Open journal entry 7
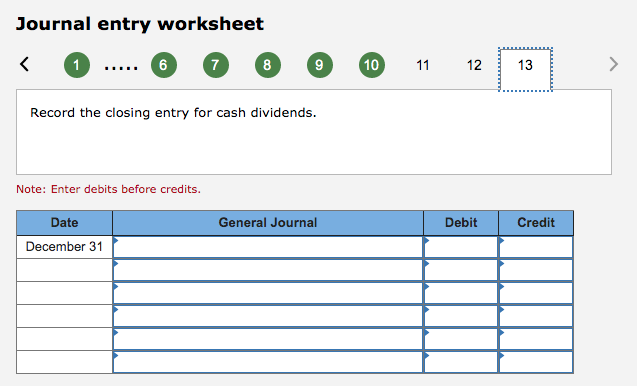 (x=216, y=65)
